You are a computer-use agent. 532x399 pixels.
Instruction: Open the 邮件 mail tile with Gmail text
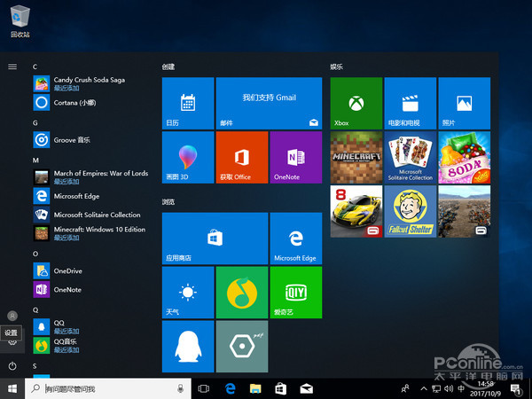(x=269, y=103)
